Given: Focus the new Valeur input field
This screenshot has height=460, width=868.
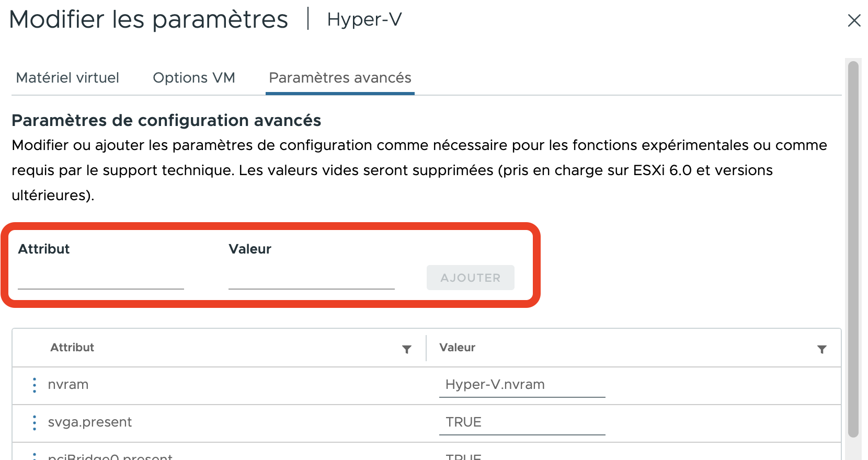Looking at the screenshot, I should tap(311, 278).
